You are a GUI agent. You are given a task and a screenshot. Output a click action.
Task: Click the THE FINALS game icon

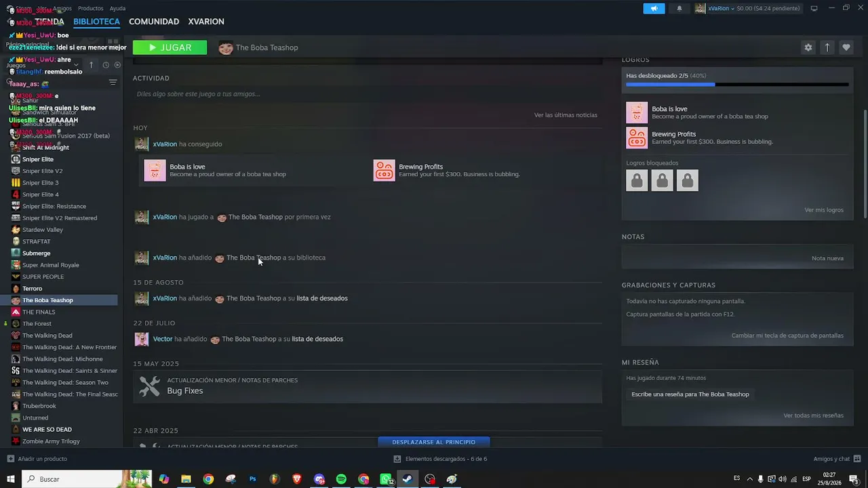[16, 312]
